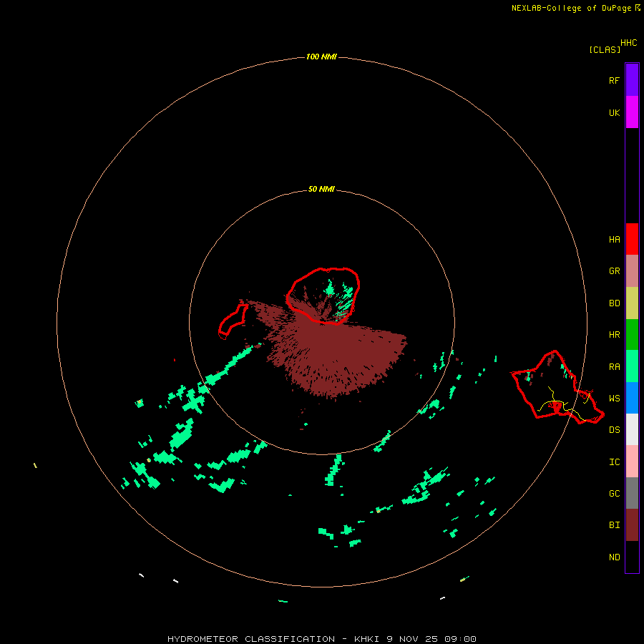
Task: Click the GC legend label
Action: pos(614,494)
